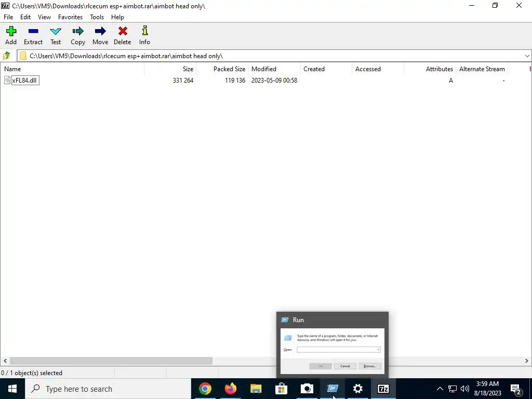Click the modified date 2023-05-09 00:58
This screenshot has height=399, width=532.
point(274,81)
